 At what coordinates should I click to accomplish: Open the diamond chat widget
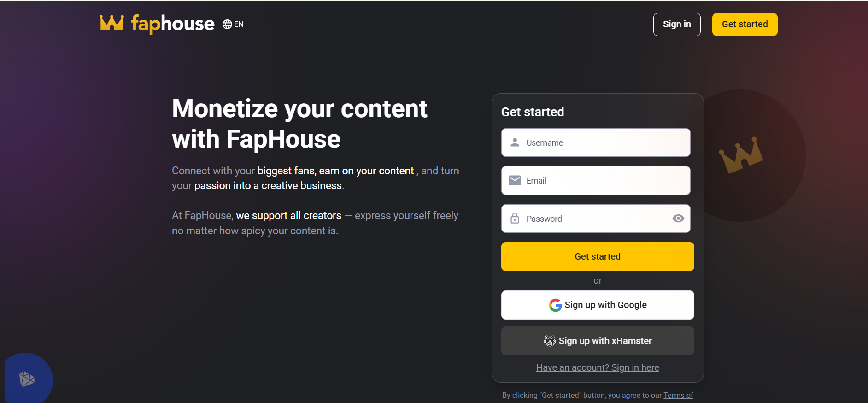(28, 379)
